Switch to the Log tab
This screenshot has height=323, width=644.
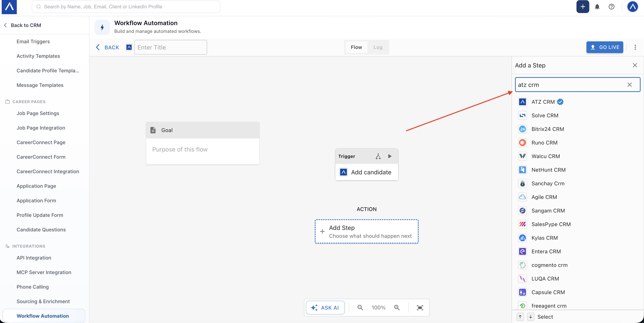click(x=378, y=47)
